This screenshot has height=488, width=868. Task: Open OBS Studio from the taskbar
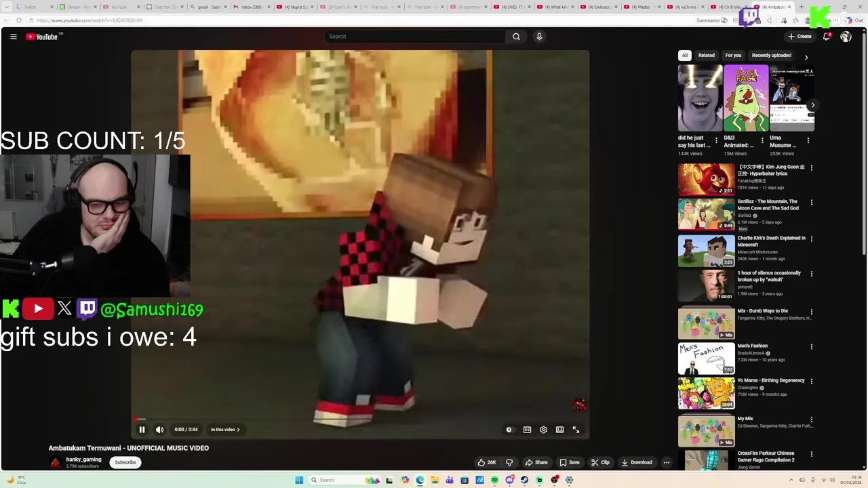[554, 480]
